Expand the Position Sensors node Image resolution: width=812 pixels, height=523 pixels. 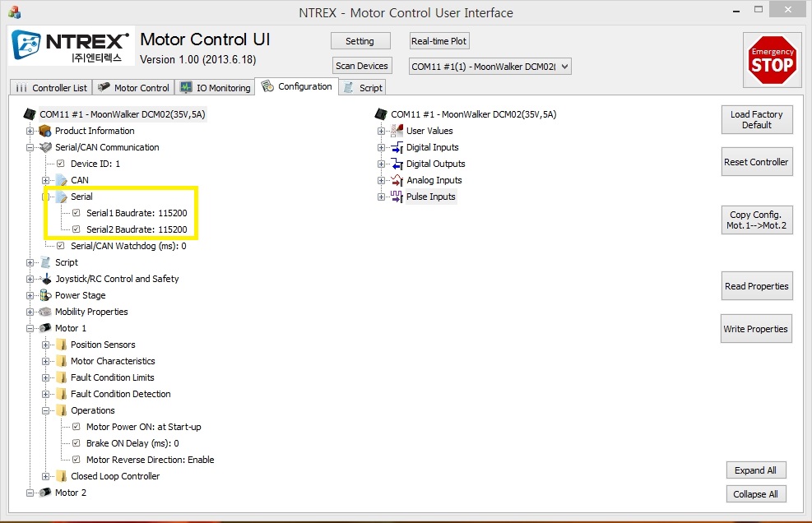(45, 345)
